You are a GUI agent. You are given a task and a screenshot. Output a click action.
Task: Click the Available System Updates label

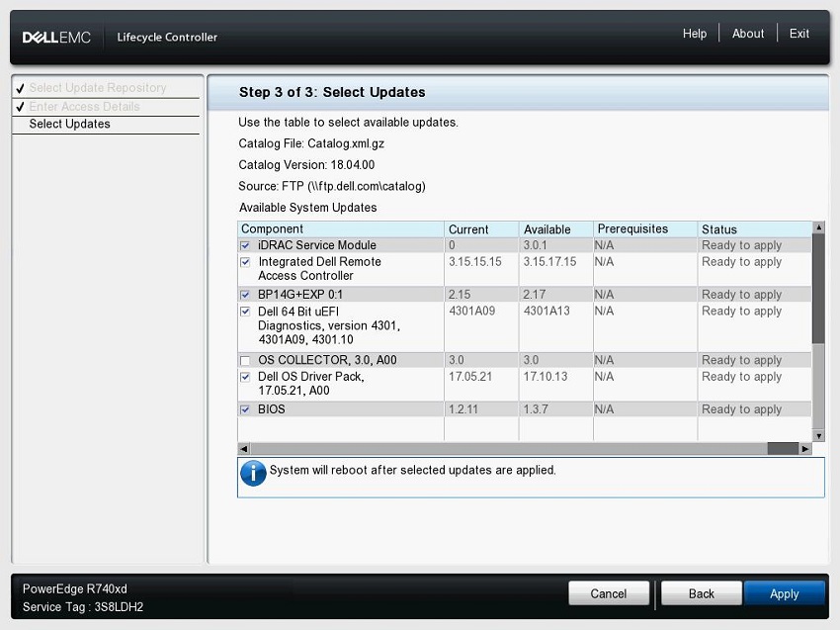pos(308,208)
